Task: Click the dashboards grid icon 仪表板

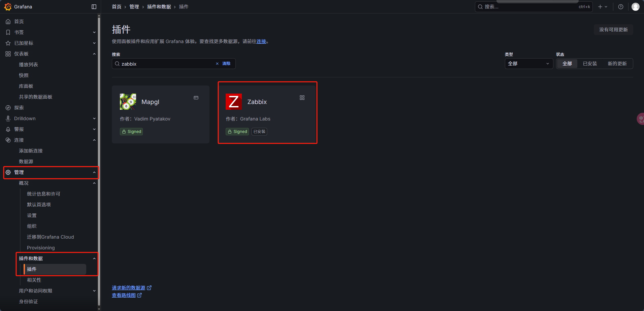Action: 8,54
